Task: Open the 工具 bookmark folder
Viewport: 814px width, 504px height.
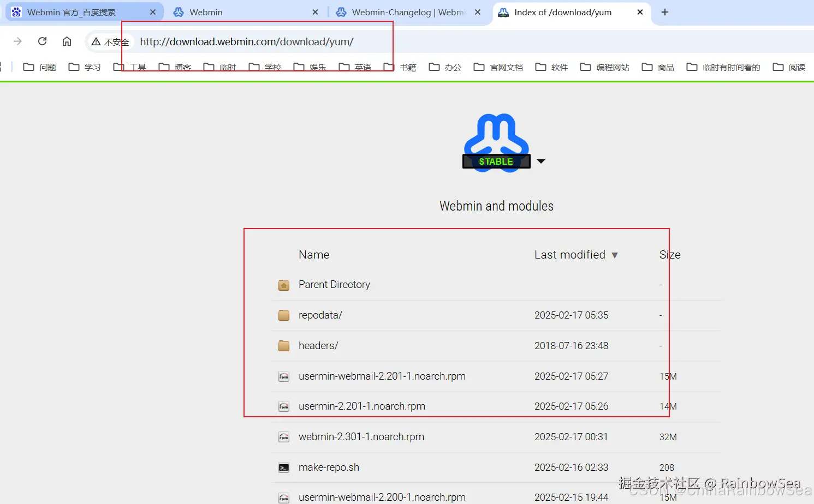Action: click(x=130, y=67)
